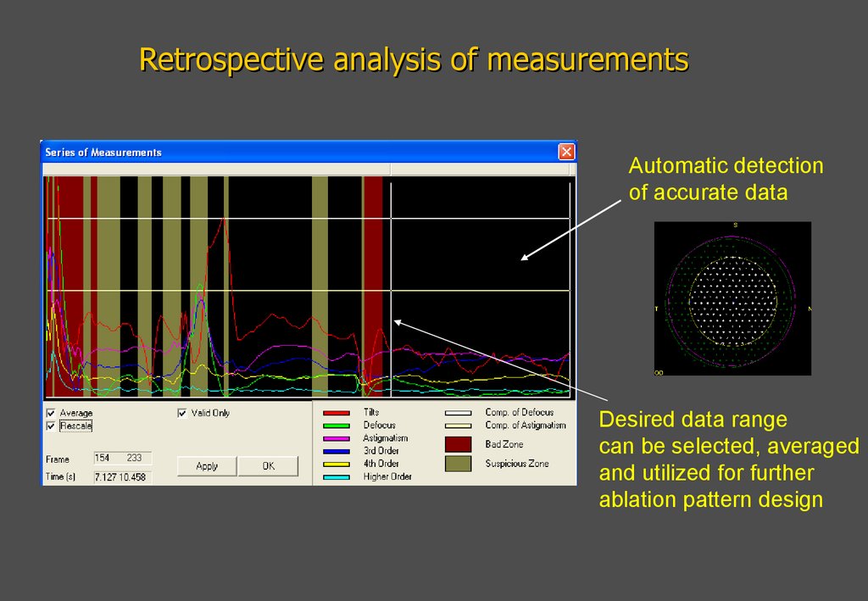
Task: Select the Time (s) value field
Action: point(123,476)
